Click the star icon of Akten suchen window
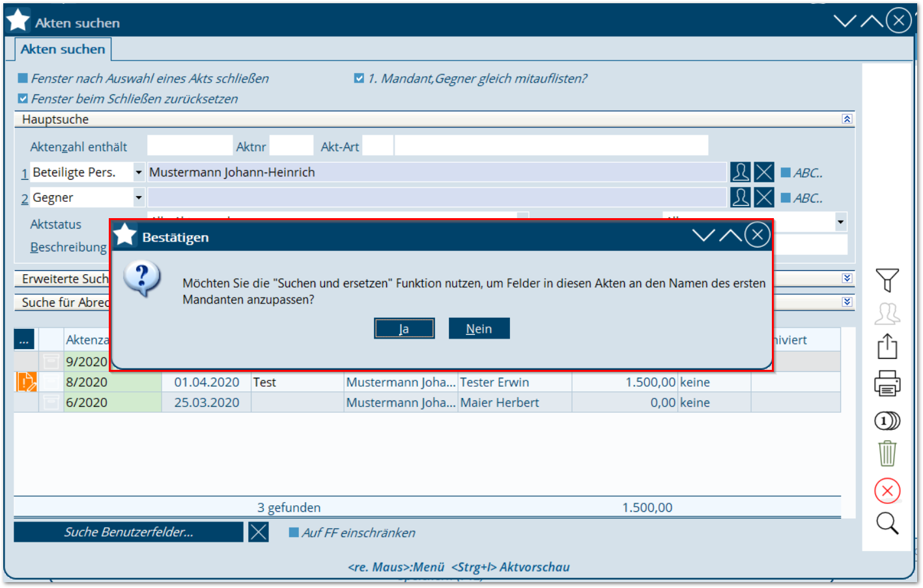The width and height of the screenshot is (923, 588). click(18, 21)
